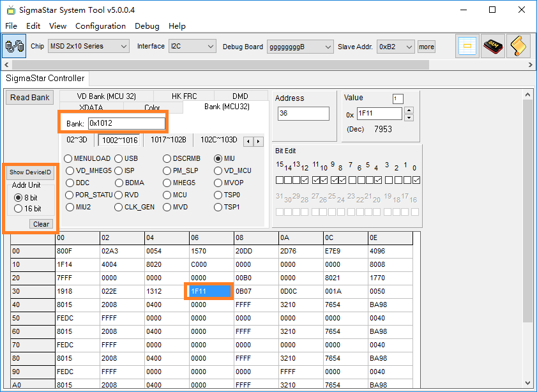Switch to the 1017~102B tab
Image resolution: width=537 pixels, height=392 pixels.
(x=168, y=140)
